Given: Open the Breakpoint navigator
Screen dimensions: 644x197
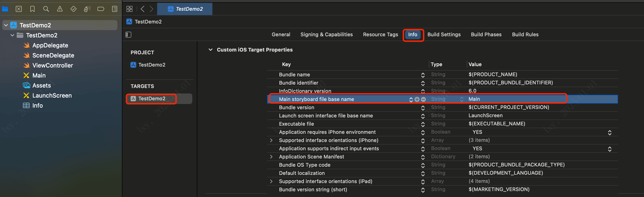Looking at the screenshot, I should coord(101,9).
